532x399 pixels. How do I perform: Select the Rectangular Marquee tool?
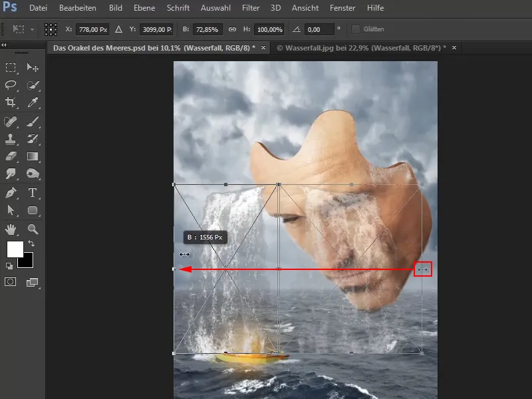(x=11, y=68)
